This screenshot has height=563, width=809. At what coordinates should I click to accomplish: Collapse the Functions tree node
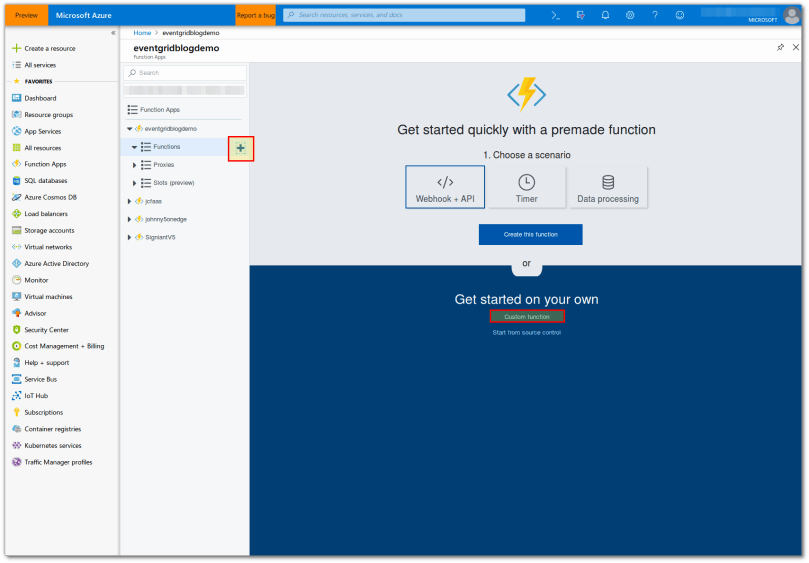click(135, 147)
